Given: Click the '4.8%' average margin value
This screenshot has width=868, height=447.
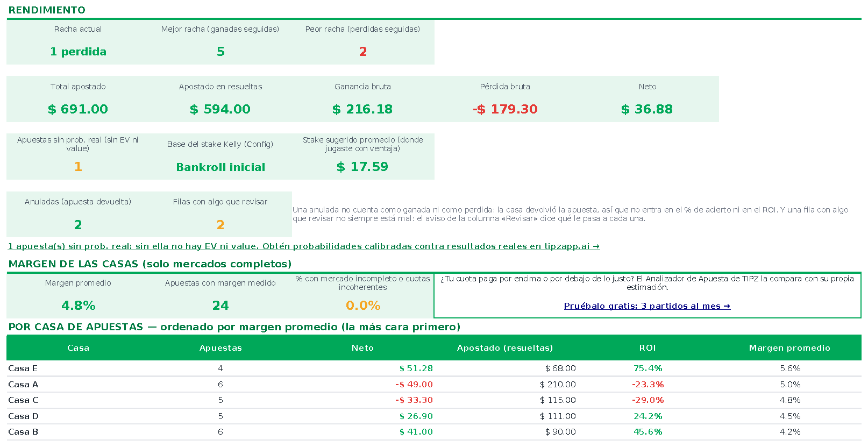Looking at the screenshot, I should click(x=79, y=306).
